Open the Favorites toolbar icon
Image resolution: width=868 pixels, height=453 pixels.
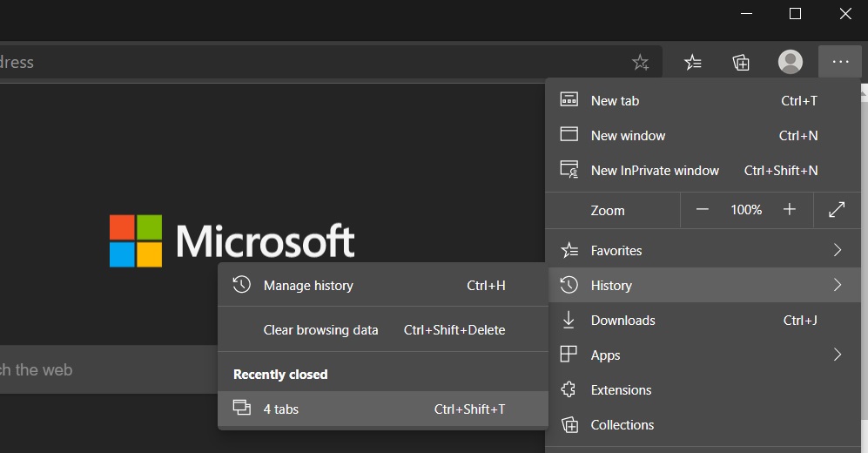[x=693, y=62]
